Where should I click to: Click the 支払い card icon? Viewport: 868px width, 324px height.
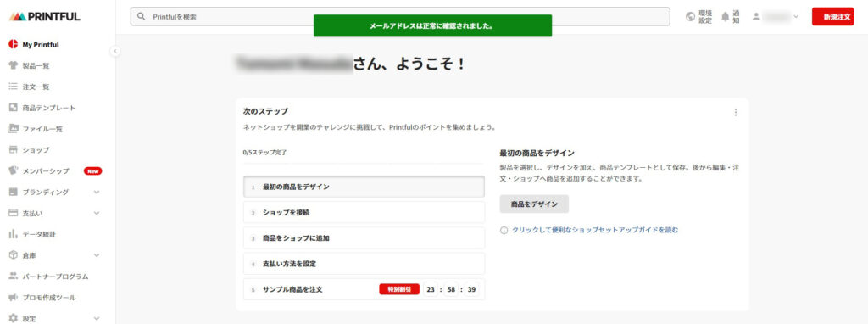pyautogui.click(x=14, y=213)
